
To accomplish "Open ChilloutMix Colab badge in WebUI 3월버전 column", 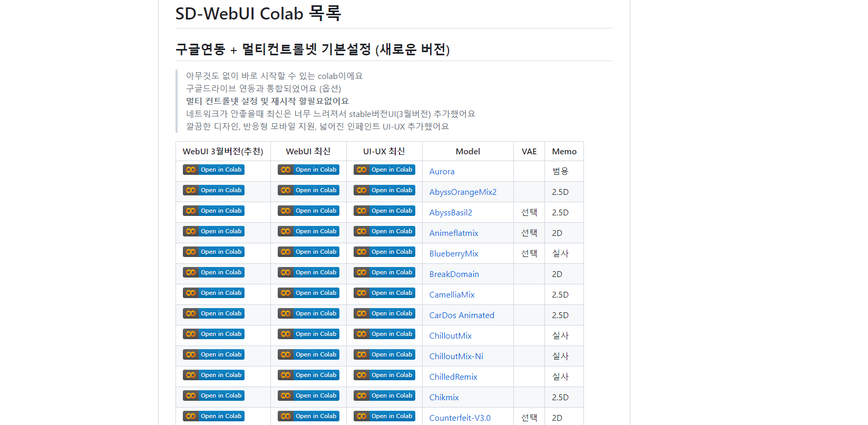I will (x=213, y=334).
